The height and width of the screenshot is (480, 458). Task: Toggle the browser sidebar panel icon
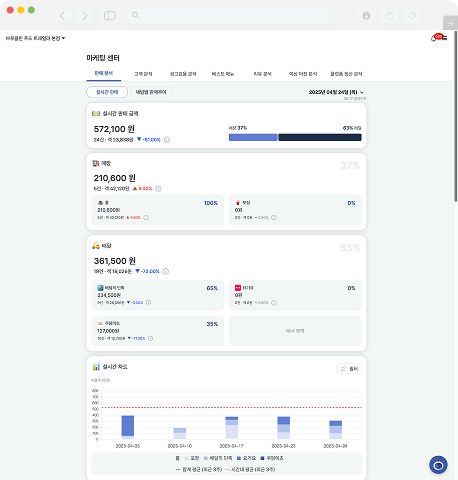click(x=110, y=15)
